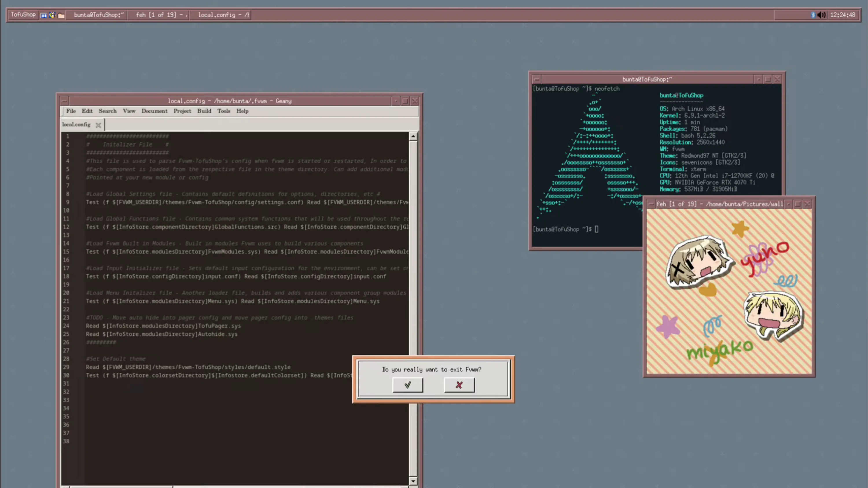Viewport: 868px width, 488px height.
Task: Open the TofuShop main menu button
Action: [x=23, y=15]
